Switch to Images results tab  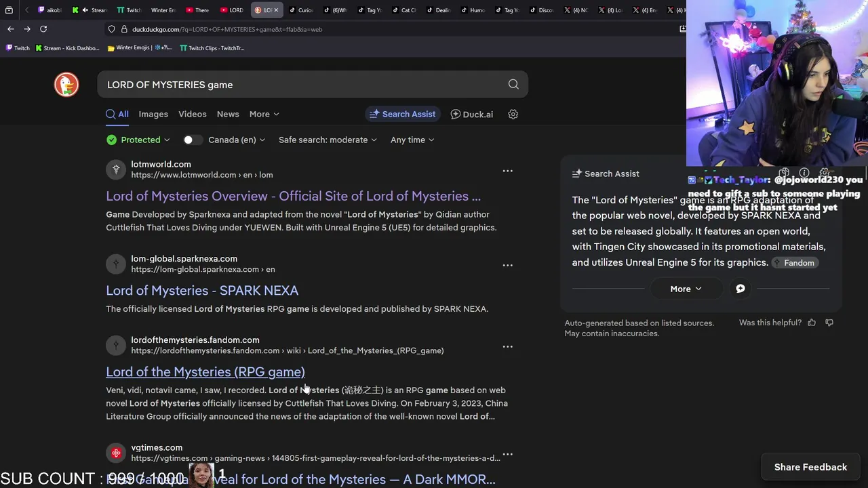point(153,114)
